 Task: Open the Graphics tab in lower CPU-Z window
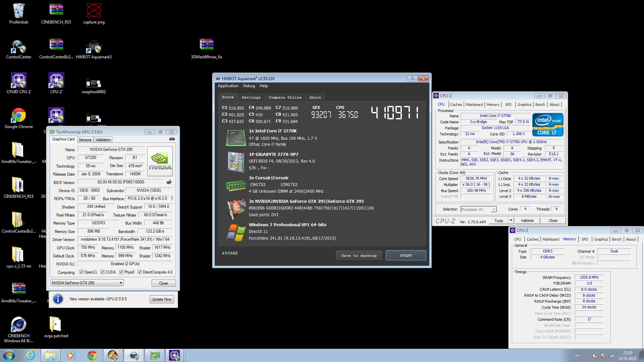(601, 239)
